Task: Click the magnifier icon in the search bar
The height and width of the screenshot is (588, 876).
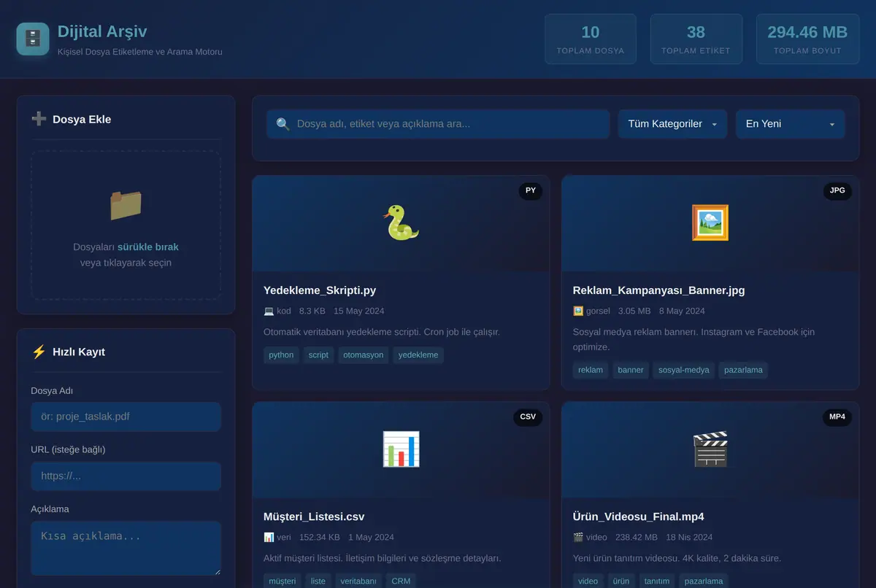Action: tap(283, 124)
